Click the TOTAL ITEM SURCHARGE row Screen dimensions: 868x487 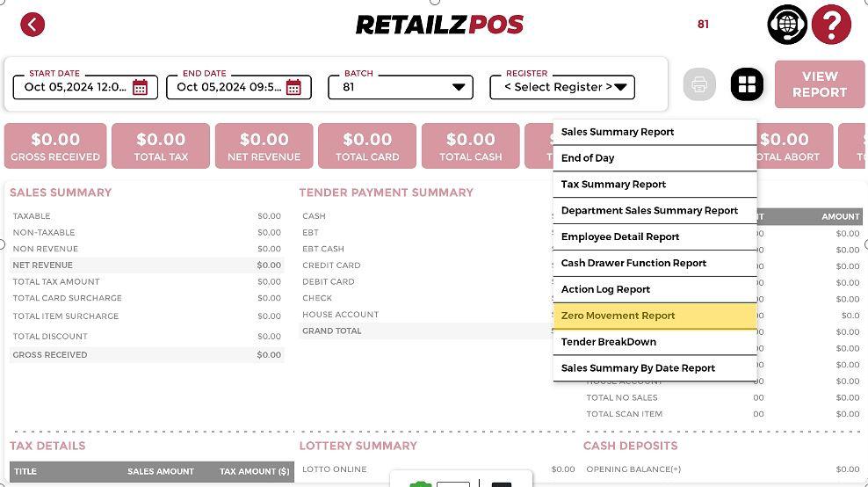pos(147,316)
